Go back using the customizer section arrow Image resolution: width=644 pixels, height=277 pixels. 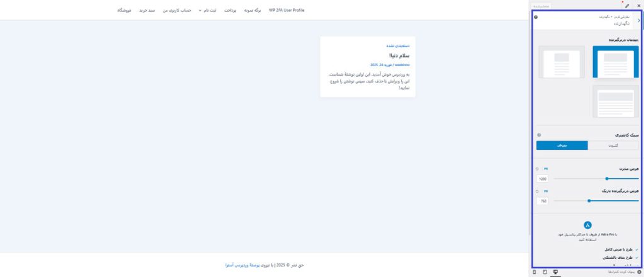coord(639,20)
